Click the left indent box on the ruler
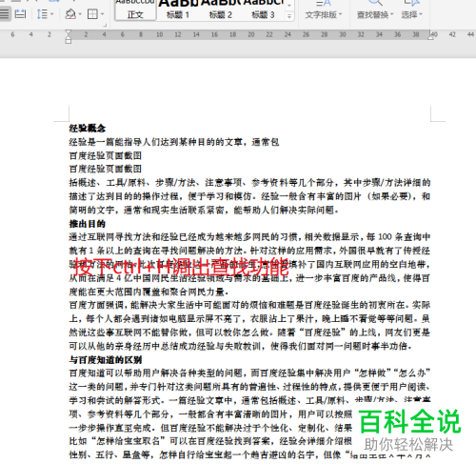This screenshot has height=464, width=476. pyautogui.click(x=69, y=42)
